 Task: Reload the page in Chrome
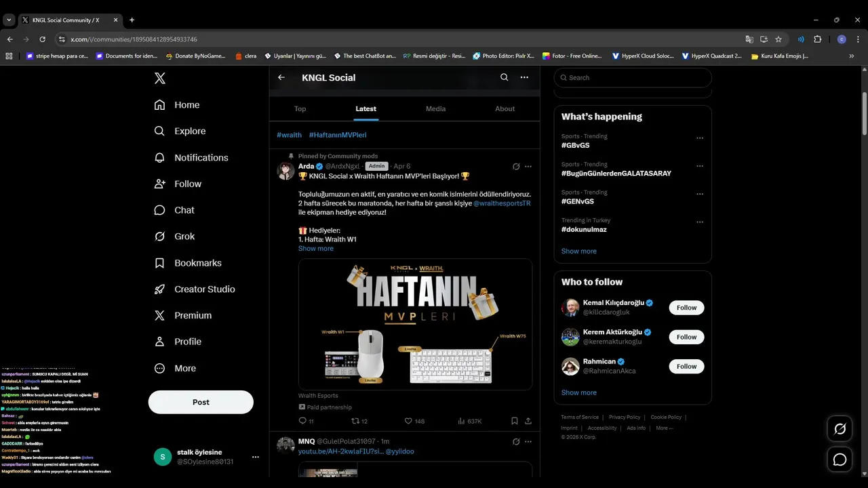[x=42, y=39]
